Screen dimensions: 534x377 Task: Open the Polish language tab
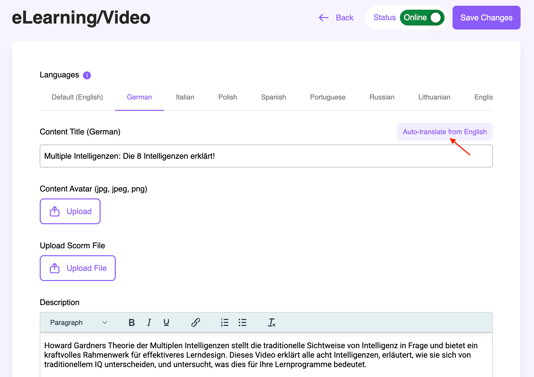(227, 97)
